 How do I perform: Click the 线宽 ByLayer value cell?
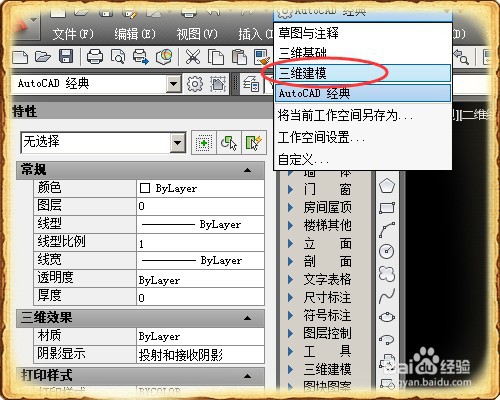click(200, 260)
